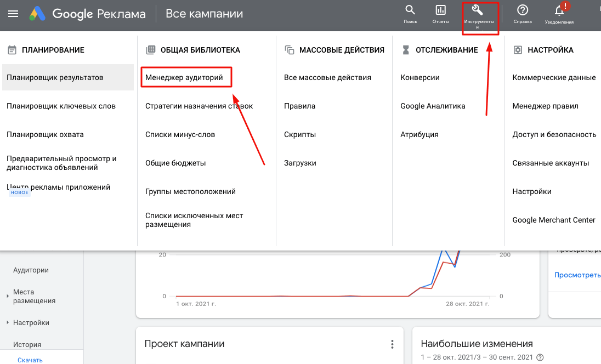
Task: Click the Google Ads logo
Action: [x=37, y=14]
